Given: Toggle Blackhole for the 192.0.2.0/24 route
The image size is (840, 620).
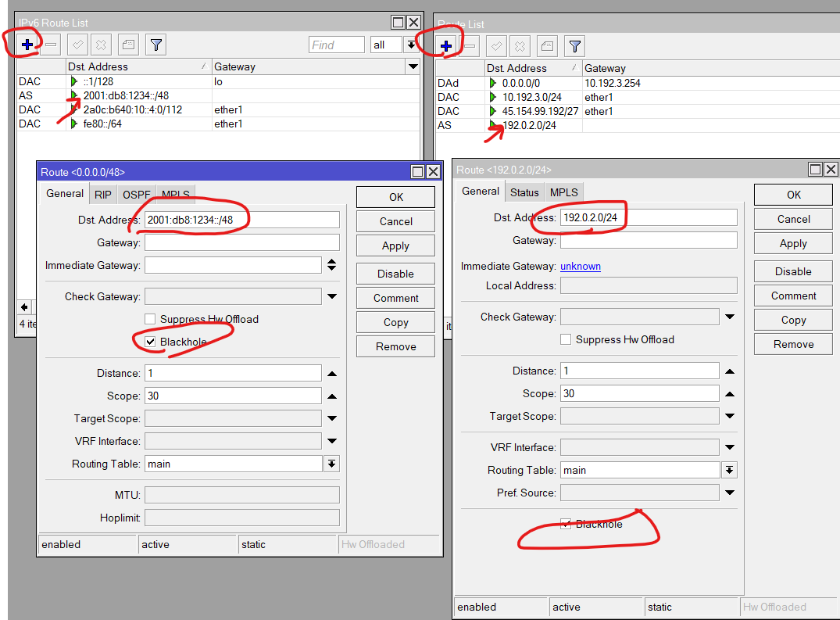Looking at the screenshot, I should click(565, 524).
